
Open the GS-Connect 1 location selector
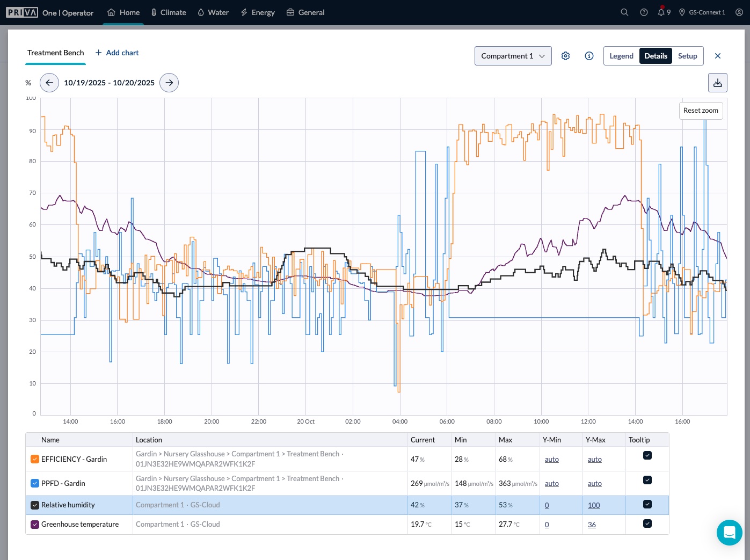click(702, 12)
